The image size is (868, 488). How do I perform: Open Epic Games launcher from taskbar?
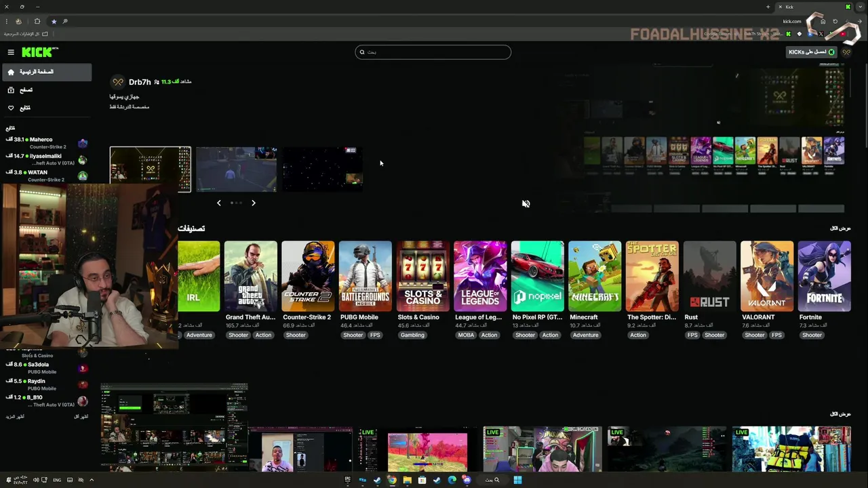tap(347, 480)
